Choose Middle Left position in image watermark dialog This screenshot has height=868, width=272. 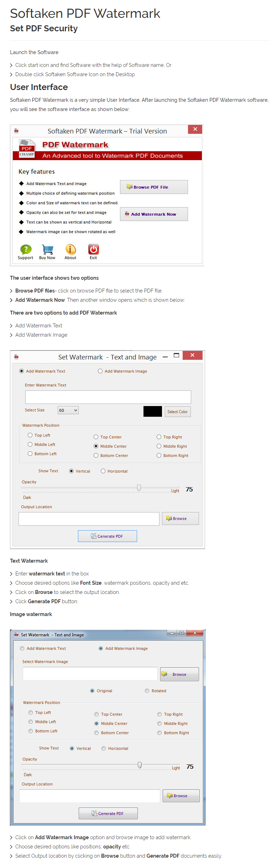[x=31, y=721]
